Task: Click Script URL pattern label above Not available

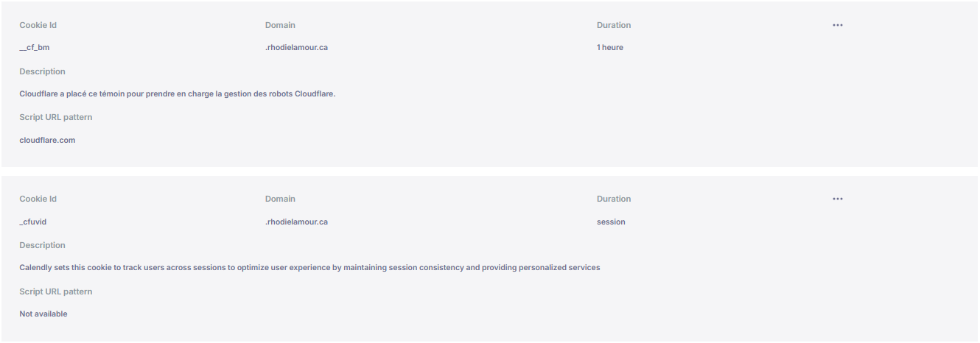Action: (x=56, y=291)
